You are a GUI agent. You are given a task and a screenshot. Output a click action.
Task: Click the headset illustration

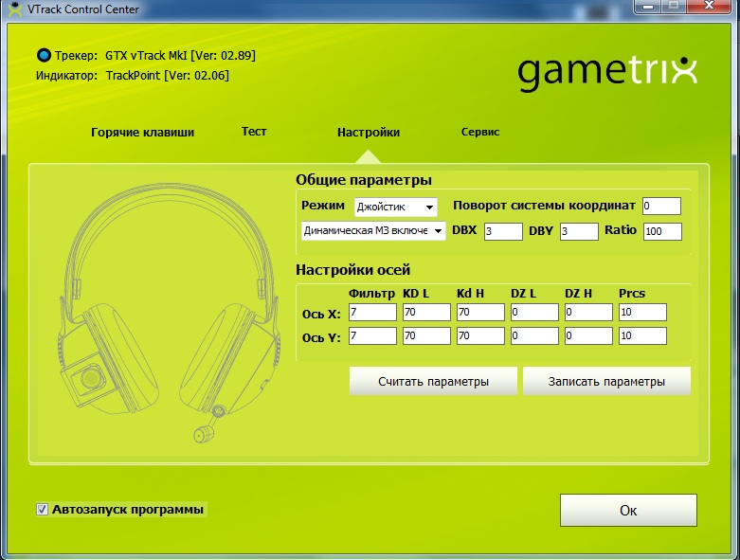point(171,314)
